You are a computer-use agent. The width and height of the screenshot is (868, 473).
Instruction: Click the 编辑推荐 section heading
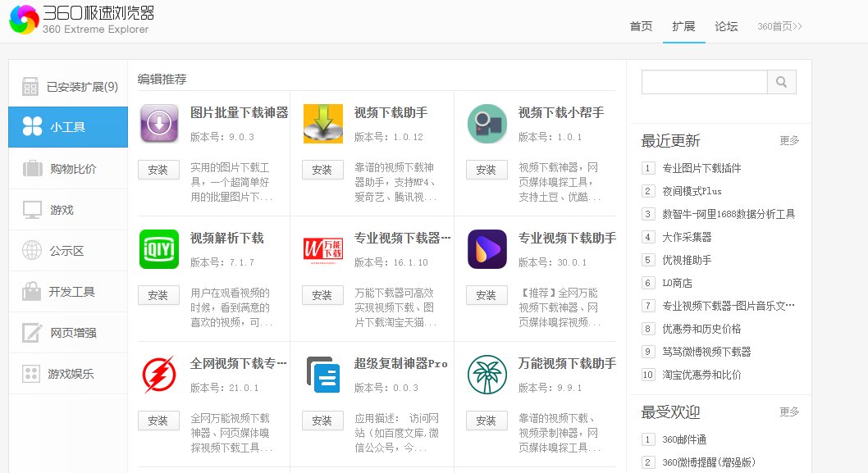coord(162,80)
